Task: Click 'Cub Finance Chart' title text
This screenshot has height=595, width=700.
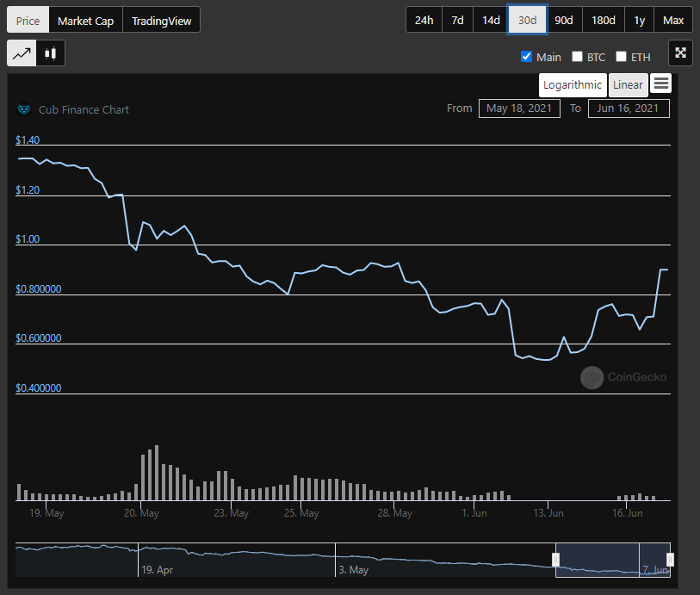Action: [84, 110]
